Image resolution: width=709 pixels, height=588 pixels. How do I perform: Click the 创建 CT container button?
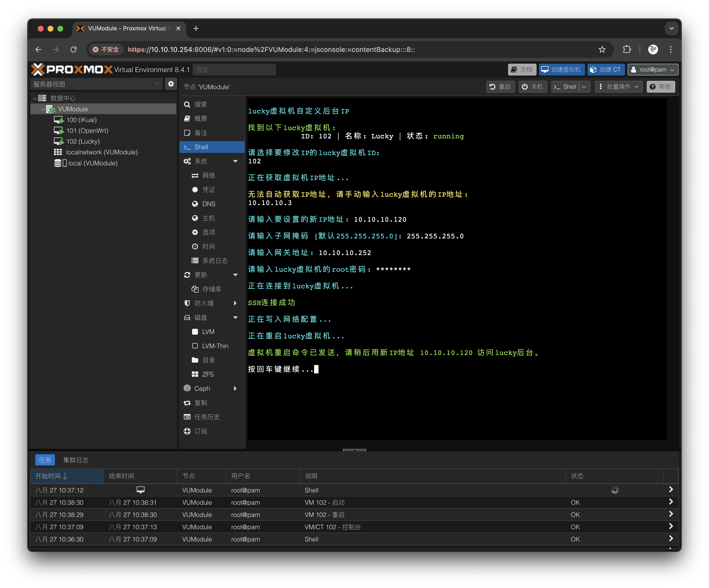[606, 70]
